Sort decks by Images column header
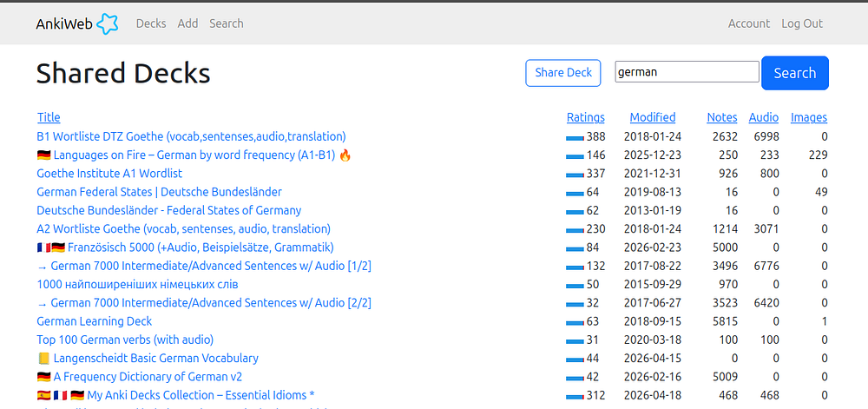Image resolution: width=868 pixels, height=409 pixels. [809, 117]
